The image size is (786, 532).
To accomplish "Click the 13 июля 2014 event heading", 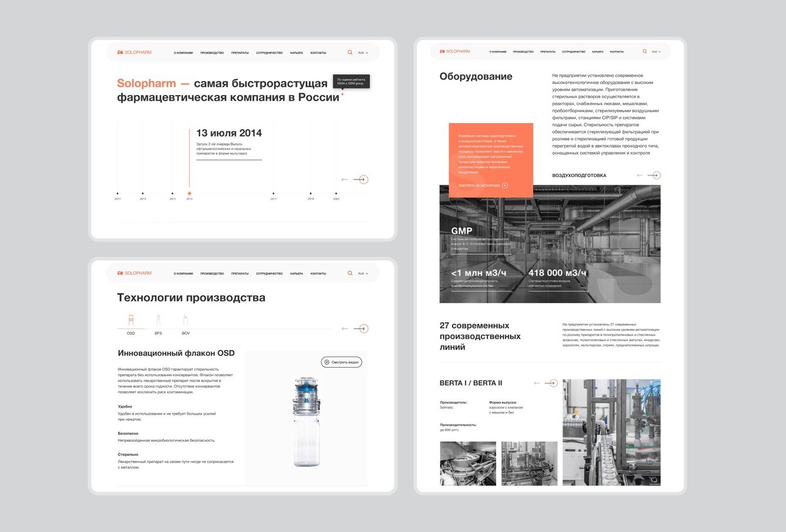I will pyautogui.click(x=229, y=133).
